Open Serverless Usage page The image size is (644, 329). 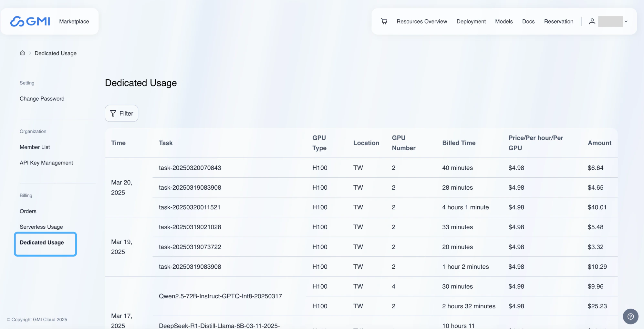[41, 227]
